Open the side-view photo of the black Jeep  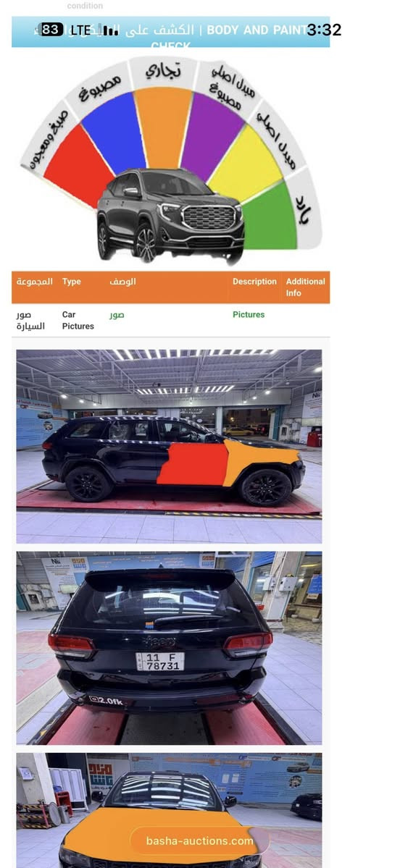click(169, 446)
